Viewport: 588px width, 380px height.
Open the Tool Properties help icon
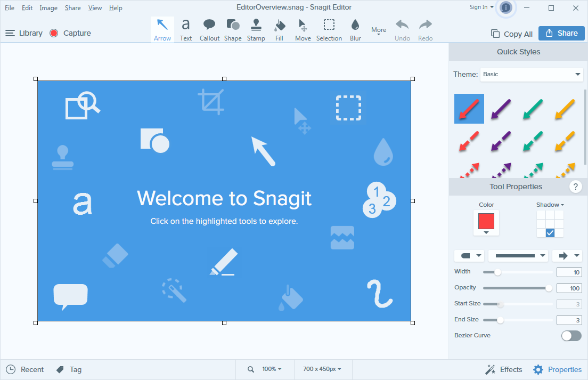[x=575, y=187]
